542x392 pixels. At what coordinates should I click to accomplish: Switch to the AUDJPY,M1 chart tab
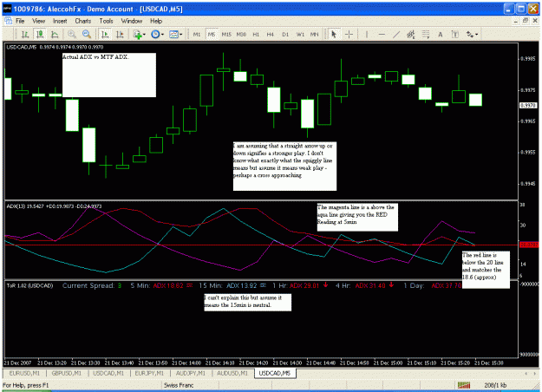pos(191,373)
